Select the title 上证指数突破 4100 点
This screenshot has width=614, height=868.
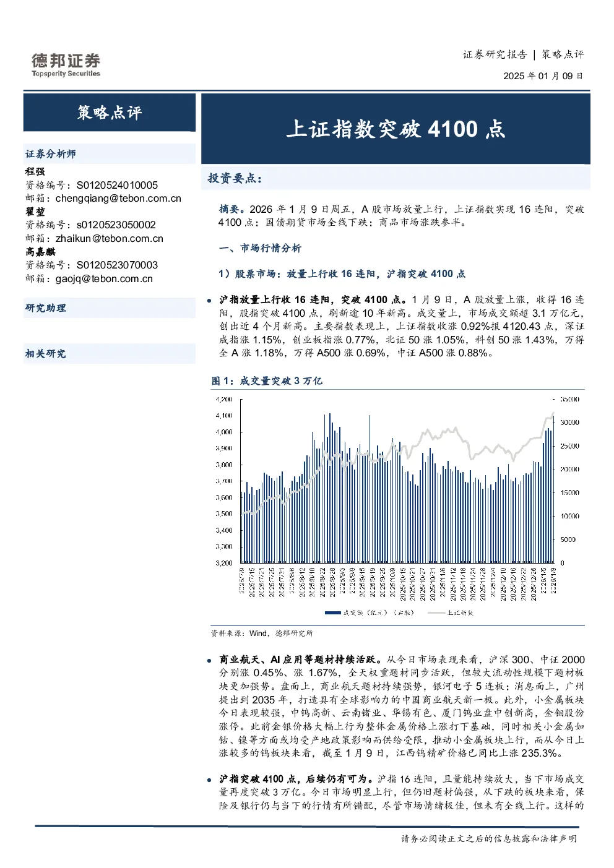coord(396,129)
